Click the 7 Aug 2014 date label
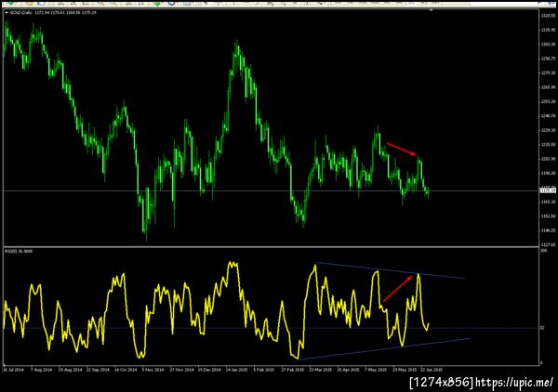This screenshot has height=392, width=558. [41, 370]
